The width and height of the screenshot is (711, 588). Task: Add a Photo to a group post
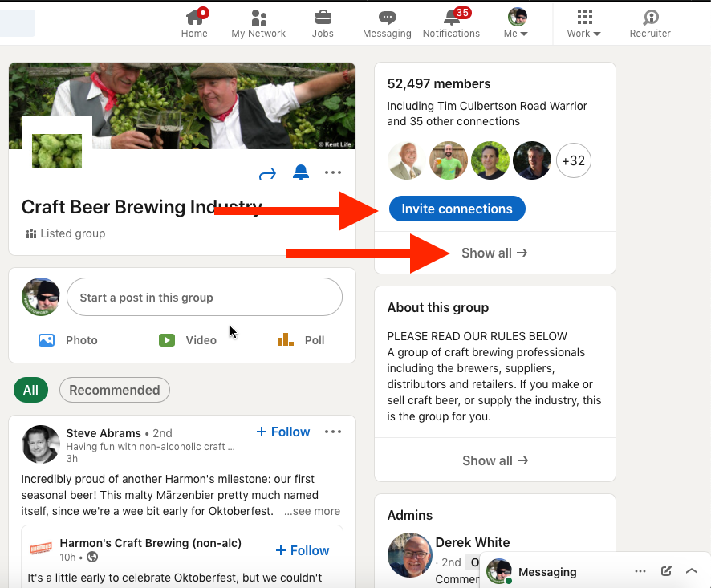[68, 340]
